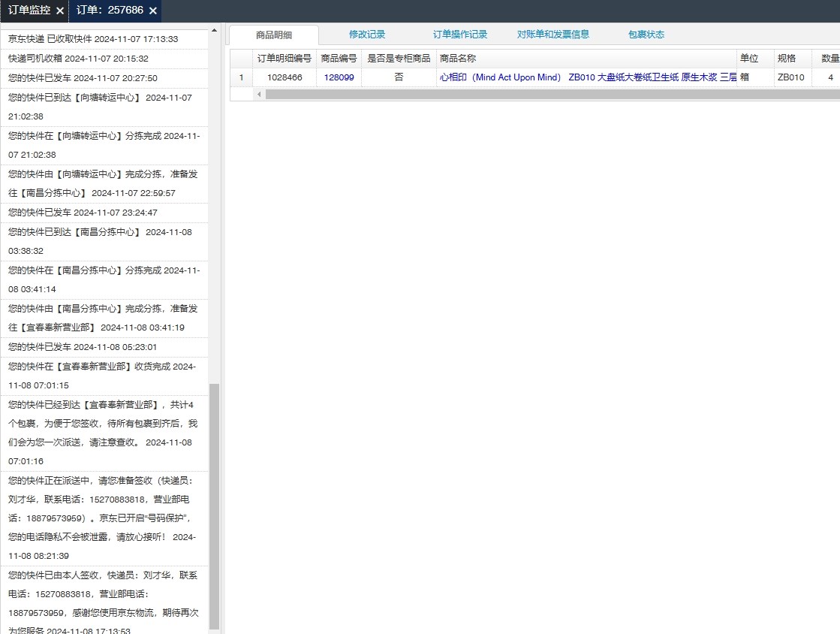This screenshot has height=634, width=840.
Task: Open 对账单和发票信息 tab
Action: click(x=552, y=35)
